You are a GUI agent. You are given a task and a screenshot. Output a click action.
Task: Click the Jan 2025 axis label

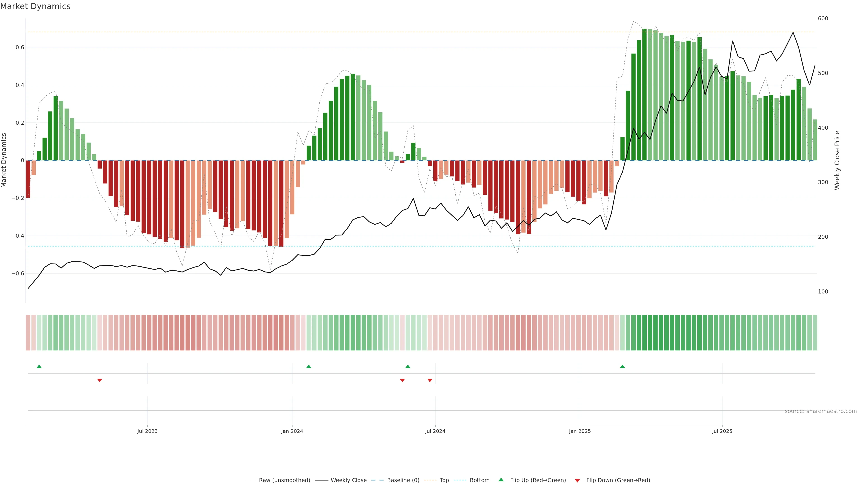click(x=580, y=431)
